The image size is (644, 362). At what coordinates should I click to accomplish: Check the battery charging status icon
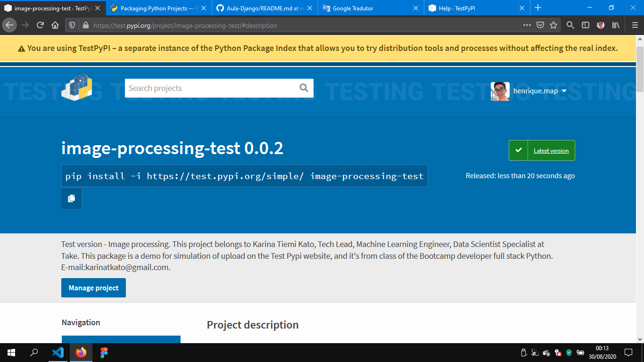point(581,353)
